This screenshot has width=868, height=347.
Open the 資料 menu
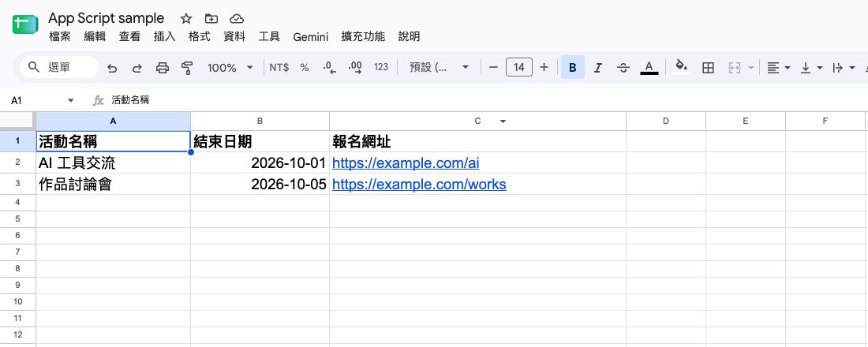pos(234,36)
